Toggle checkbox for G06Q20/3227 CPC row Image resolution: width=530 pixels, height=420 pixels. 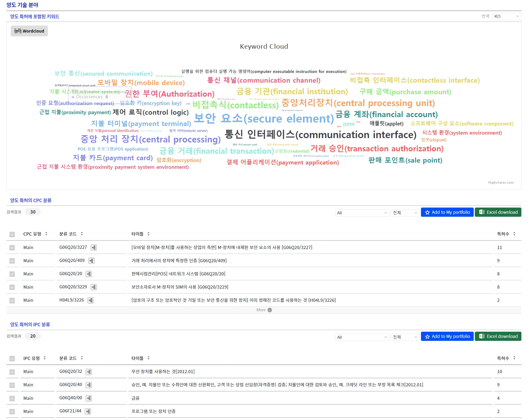[12, 248]
